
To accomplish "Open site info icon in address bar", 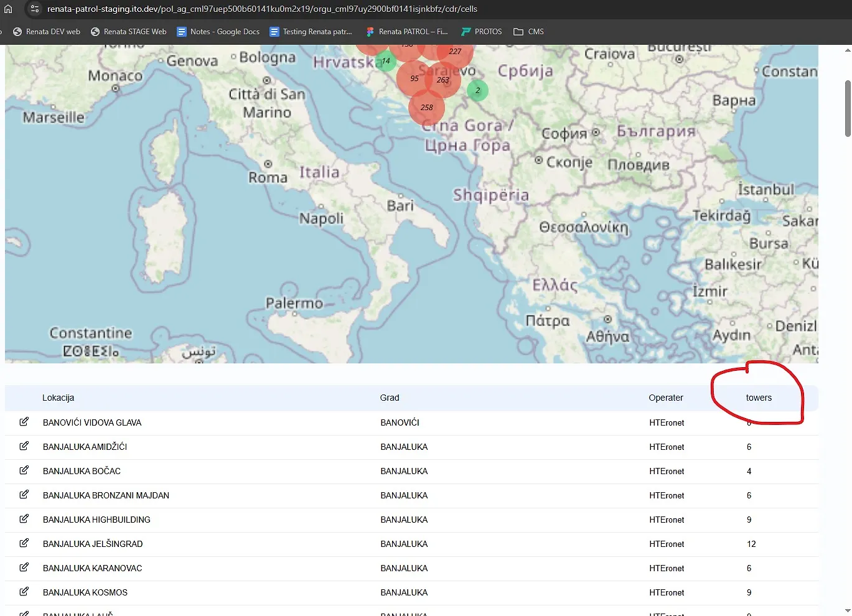I will click(x=35, y=9).
